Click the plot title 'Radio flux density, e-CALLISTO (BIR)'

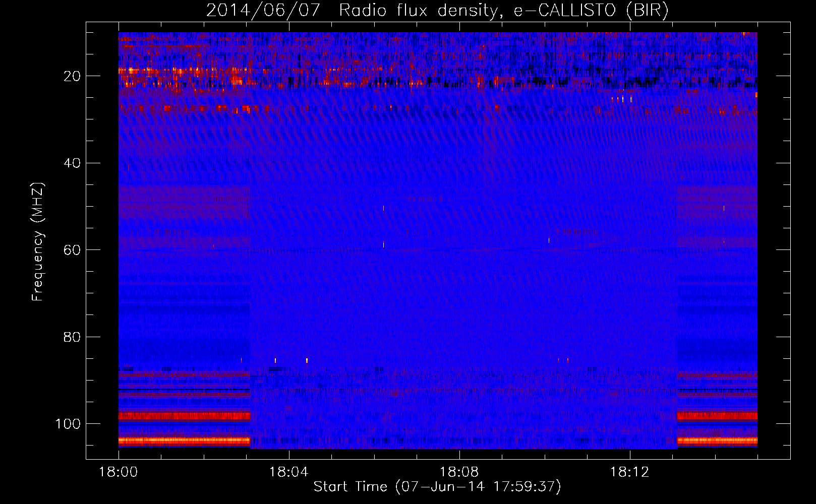[504, 11]
